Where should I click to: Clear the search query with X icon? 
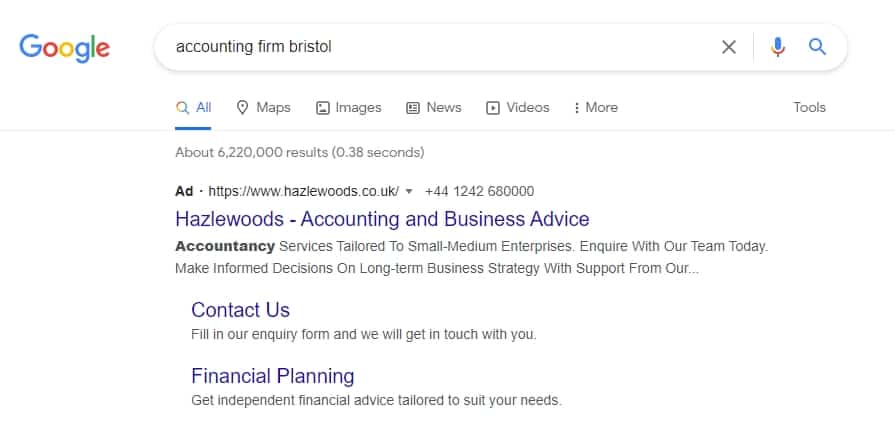tap(729, 47)
